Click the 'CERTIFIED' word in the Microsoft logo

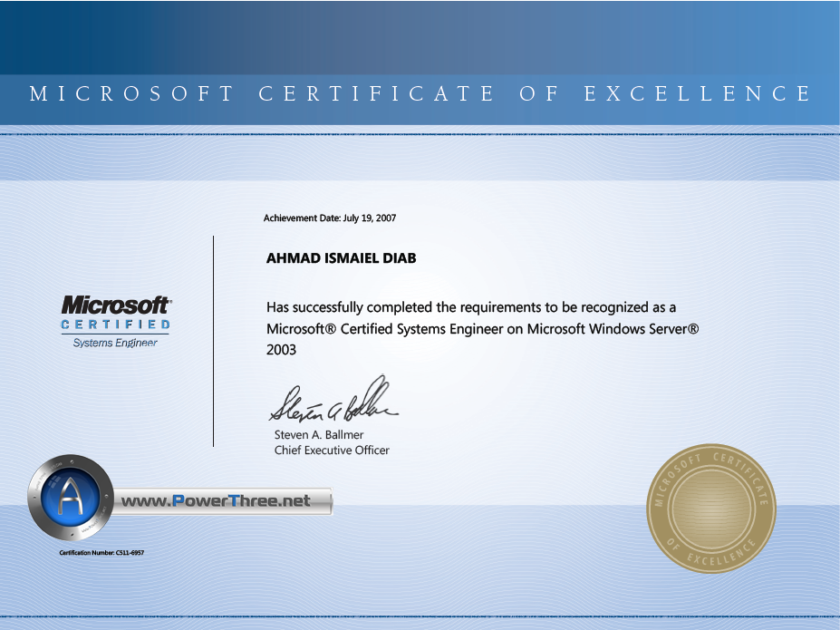[116, 325]
